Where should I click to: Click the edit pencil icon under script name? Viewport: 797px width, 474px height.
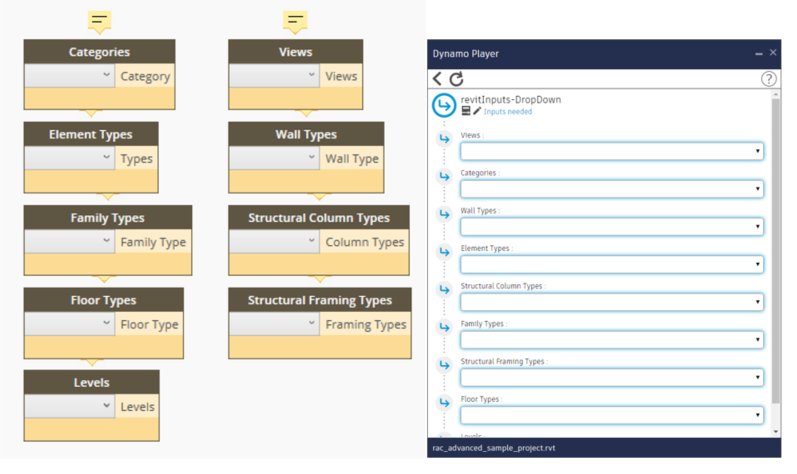click(x=477, y=112)
